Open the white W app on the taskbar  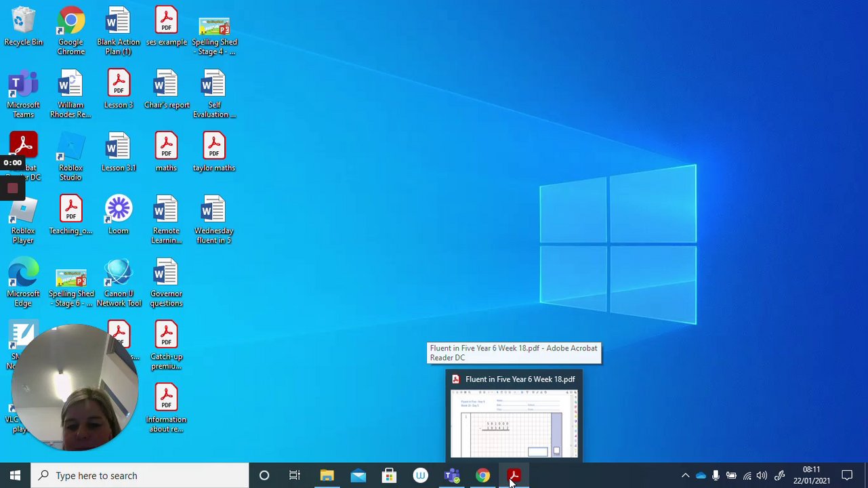point(420,476)
